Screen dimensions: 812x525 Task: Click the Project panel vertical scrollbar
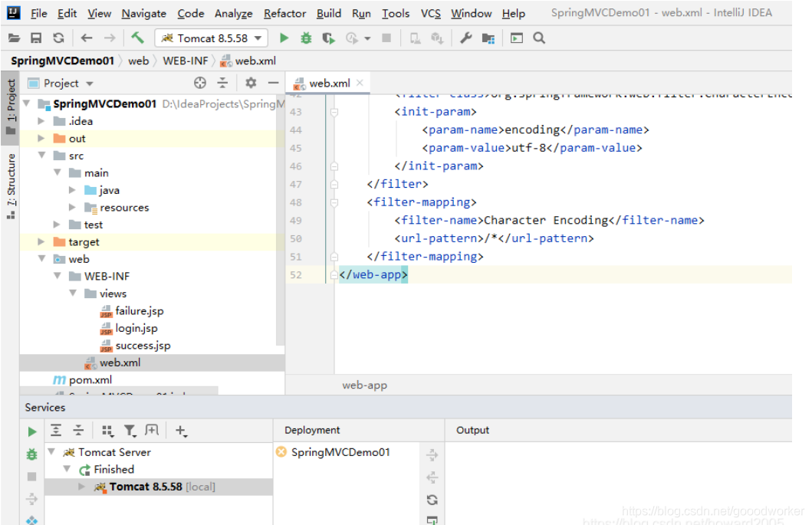tap(280, 220)
